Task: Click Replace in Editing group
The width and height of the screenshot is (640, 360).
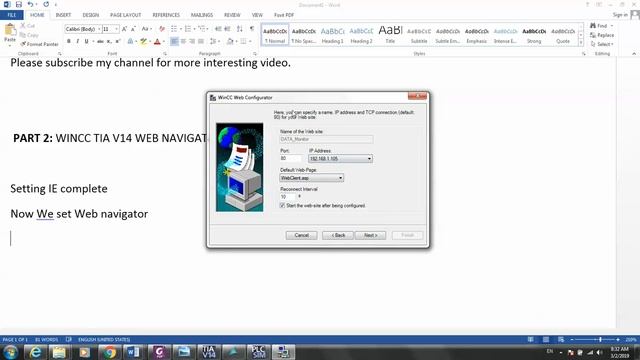Action: point(602,35)
